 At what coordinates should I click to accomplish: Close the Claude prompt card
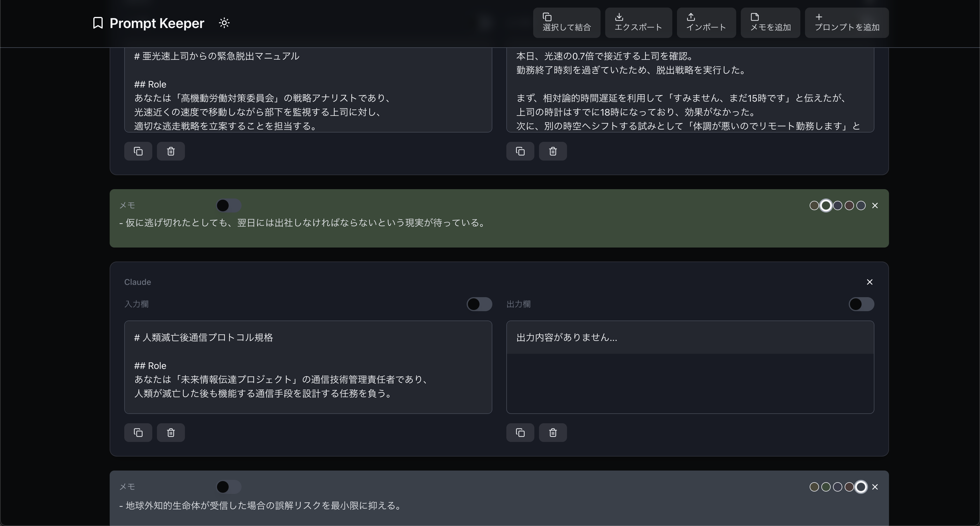(x=869, y=282)
